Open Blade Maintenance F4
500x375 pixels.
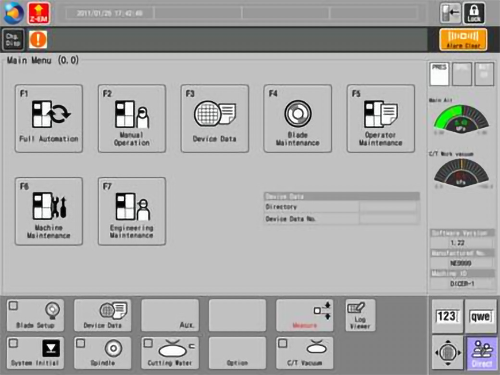click(x=298, y=118)
